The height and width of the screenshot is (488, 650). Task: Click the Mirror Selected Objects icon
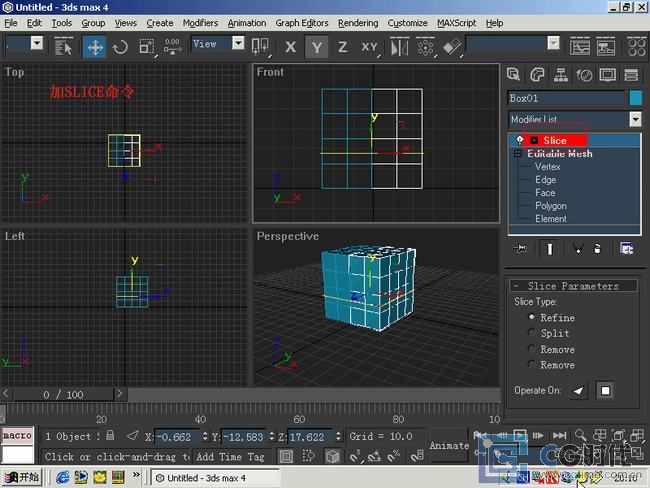tap(400, 47)
